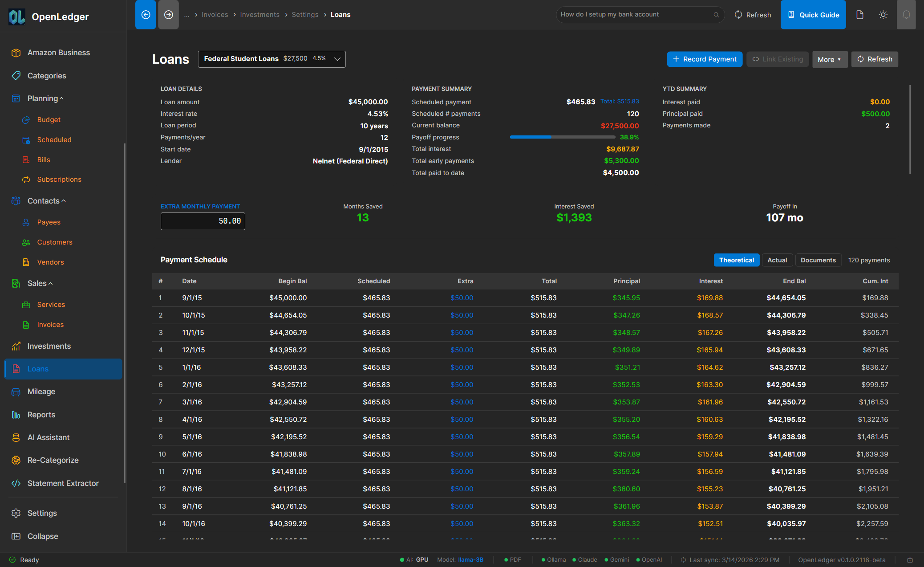Open the Documents dropdown in Payment Schedule
Screen dimensions: 924x567
(818, 260)
